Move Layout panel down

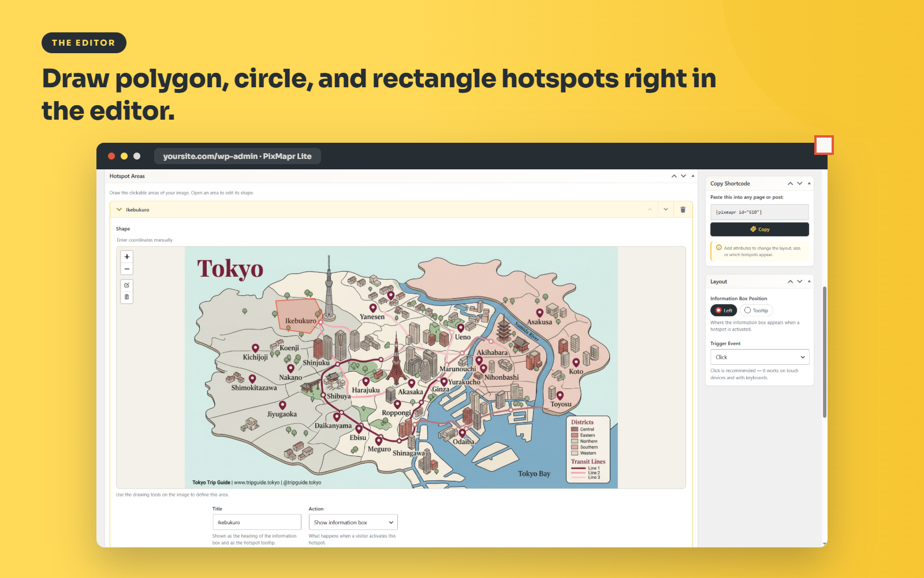800,281
